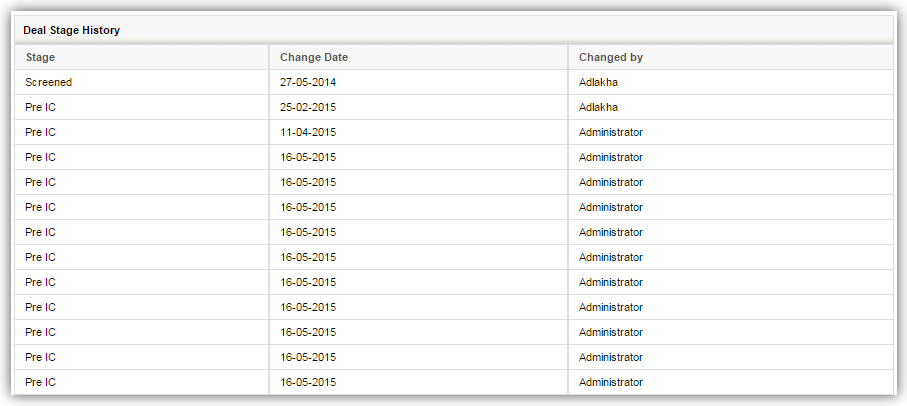The height and width of the screenshot is (406, 907).
Task: Click the 27-05-2014 change date cell
Action: 308,82
